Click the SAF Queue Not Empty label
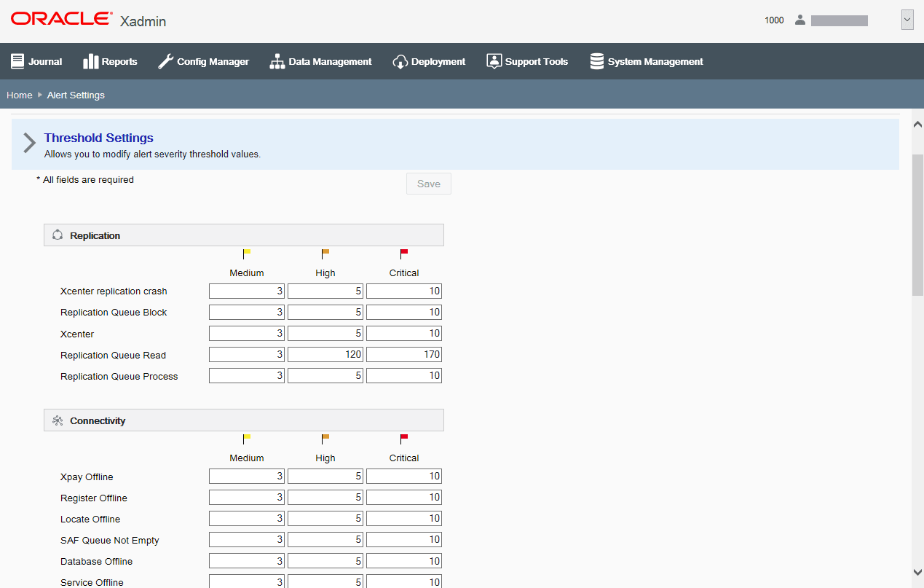The height and width of the screenshot is (588, 924). point(110,541)
